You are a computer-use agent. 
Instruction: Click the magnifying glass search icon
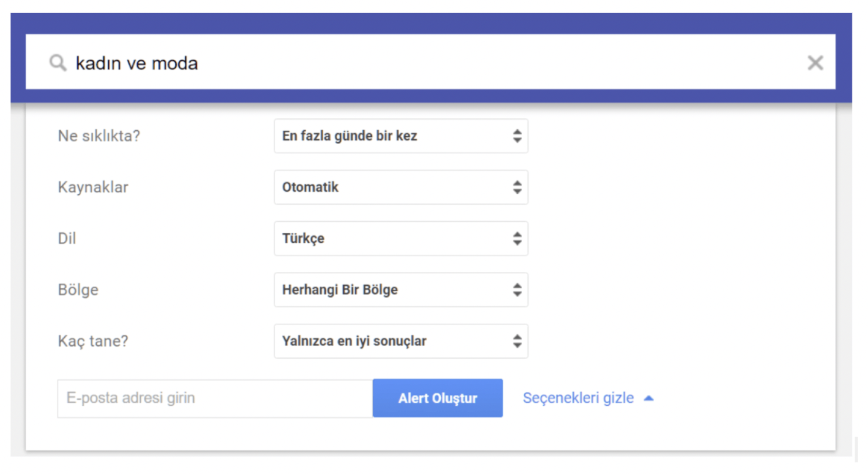point(58,63)
